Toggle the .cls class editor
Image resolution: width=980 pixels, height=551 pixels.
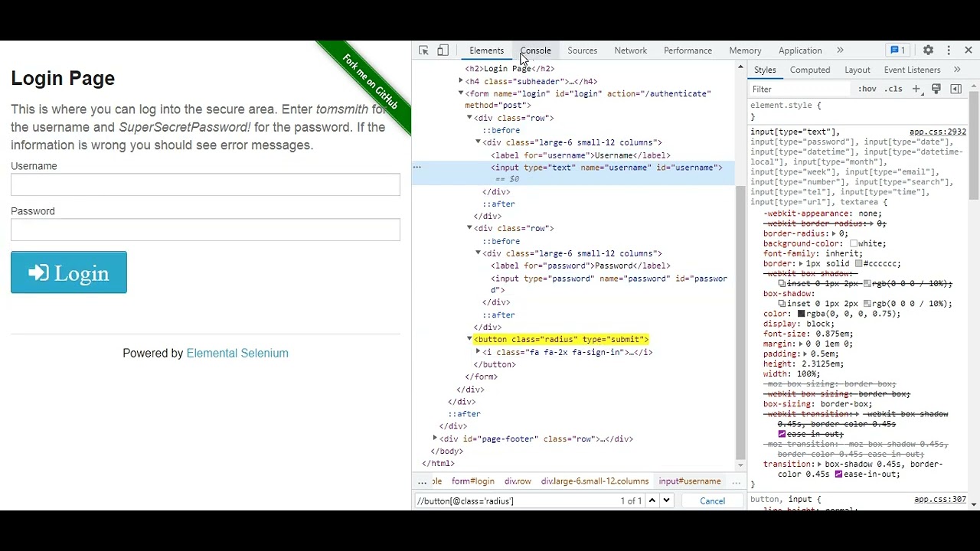coord(893,89)
